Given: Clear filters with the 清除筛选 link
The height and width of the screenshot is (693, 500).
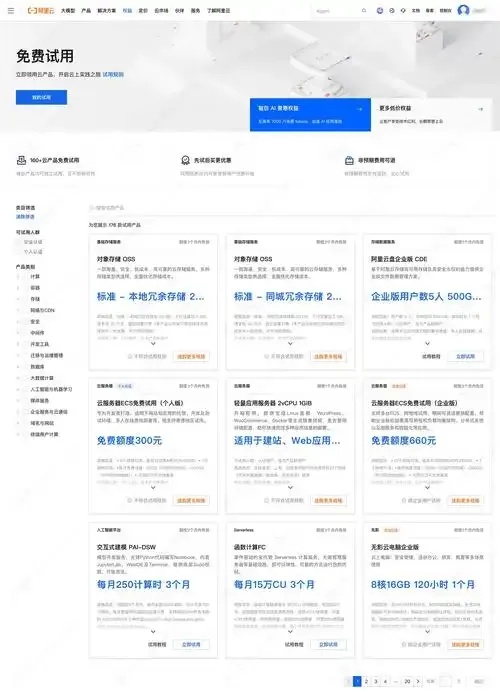Looking at the screenshot, I should point(25,217).
